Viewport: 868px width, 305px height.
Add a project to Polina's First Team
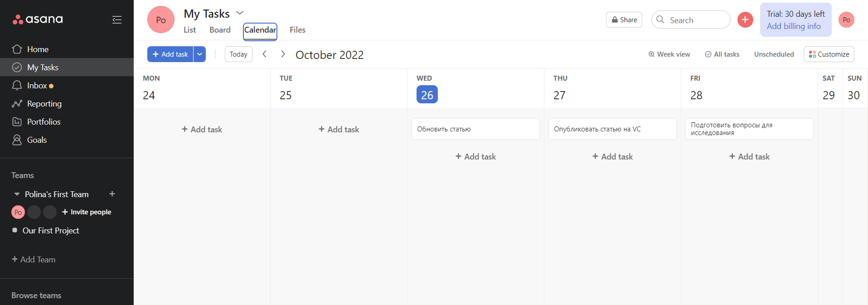(112, 194)
